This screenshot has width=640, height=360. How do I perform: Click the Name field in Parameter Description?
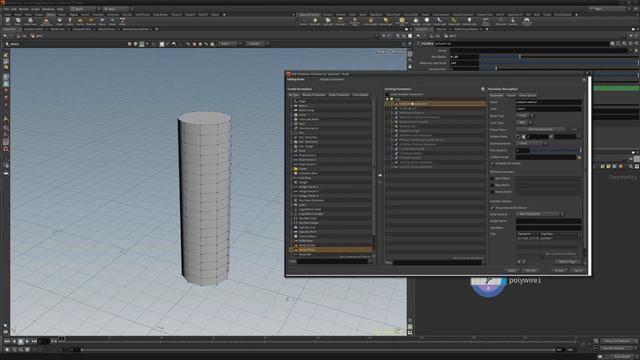click(549, 102)
